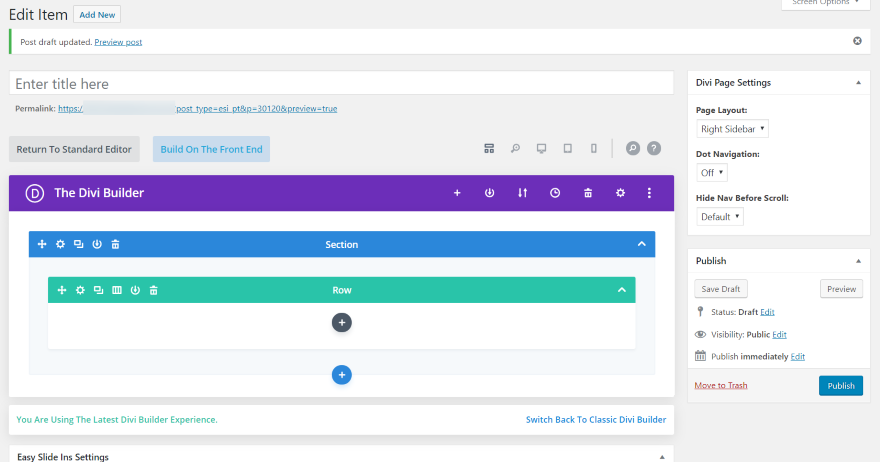This screenshot has height=462, width=880.
Task: Open the Page Layout dropdown
Action: (x=732, y=129)
